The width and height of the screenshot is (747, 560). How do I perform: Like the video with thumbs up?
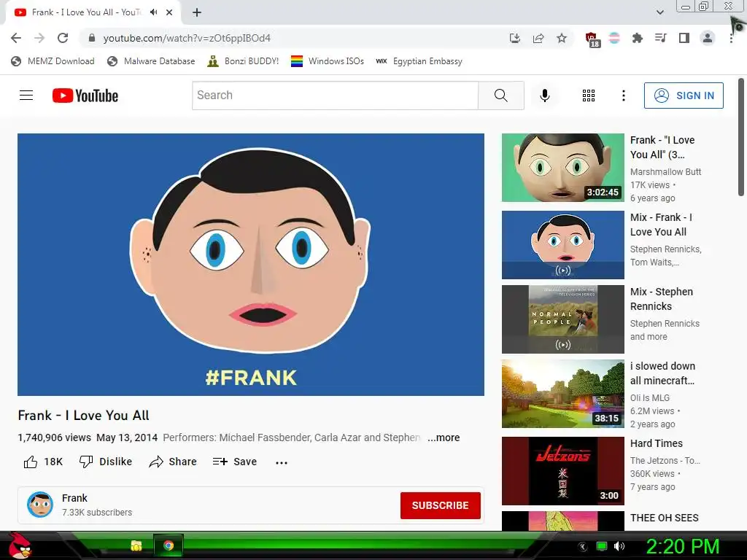pyautogui.click(x=43, y=462)
